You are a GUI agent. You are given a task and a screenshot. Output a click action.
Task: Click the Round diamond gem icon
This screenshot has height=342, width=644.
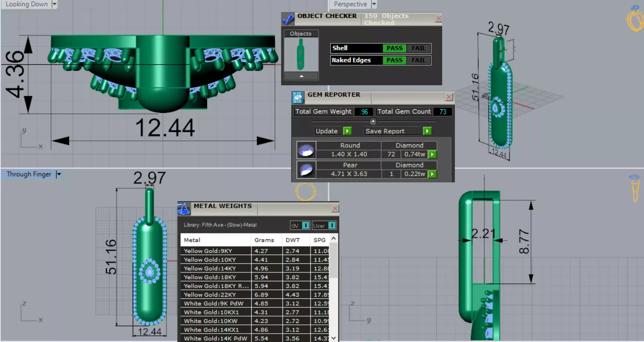point(306,150)
